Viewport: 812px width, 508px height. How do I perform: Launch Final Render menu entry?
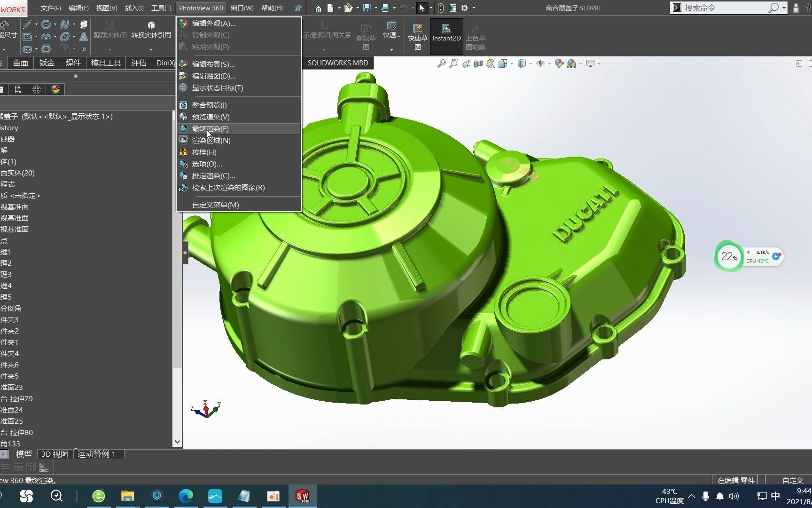coord(238,128)
